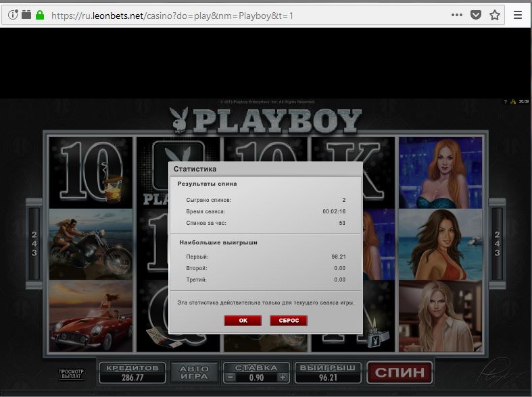532x397 pixels.
Task: Hit the red СПИН spin button
Action: click(400, 372)
